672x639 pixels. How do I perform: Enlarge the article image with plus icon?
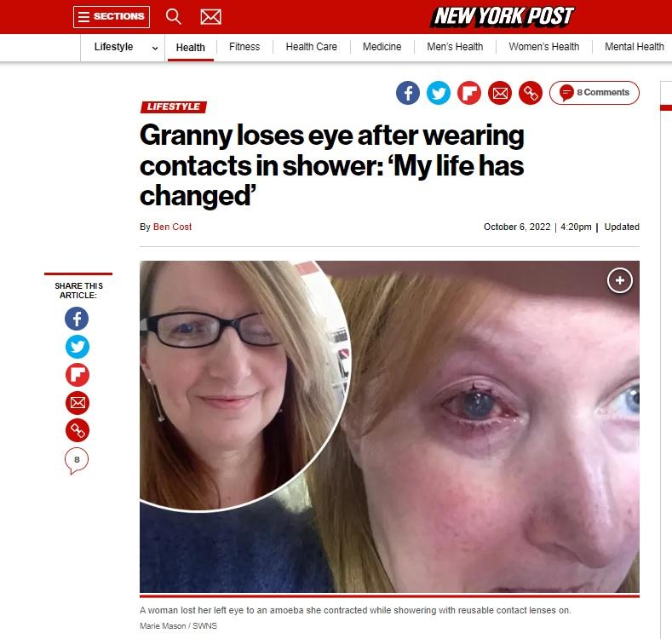click(620, 280)
